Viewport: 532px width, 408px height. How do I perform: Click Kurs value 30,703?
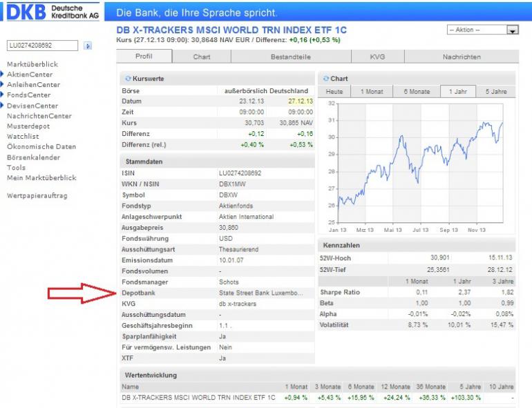(254, 123)
